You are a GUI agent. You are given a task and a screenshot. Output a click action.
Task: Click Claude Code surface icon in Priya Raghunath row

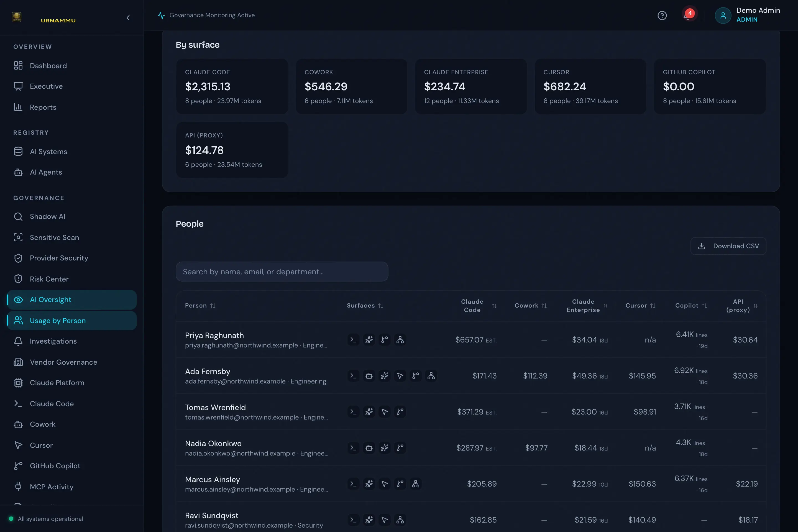(354, 340)
